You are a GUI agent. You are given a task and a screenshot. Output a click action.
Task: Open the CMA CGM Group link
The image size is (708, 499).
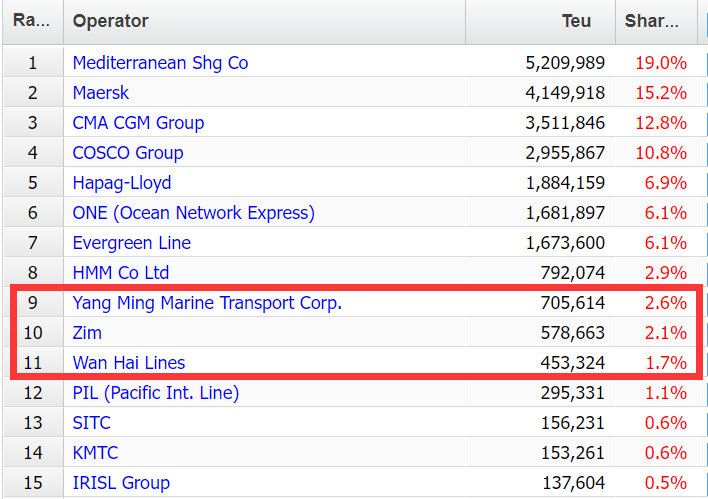138,123
